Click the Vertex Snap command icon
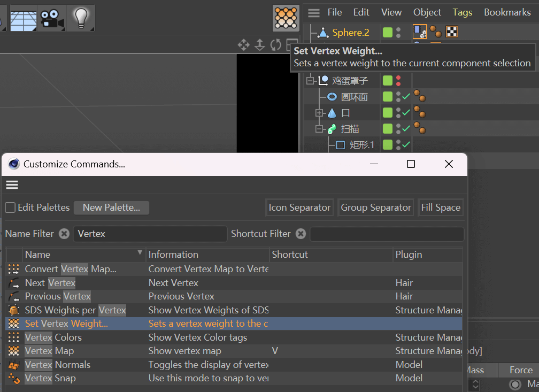The width and height of the screenshot is (539, 392). point(14,378)
